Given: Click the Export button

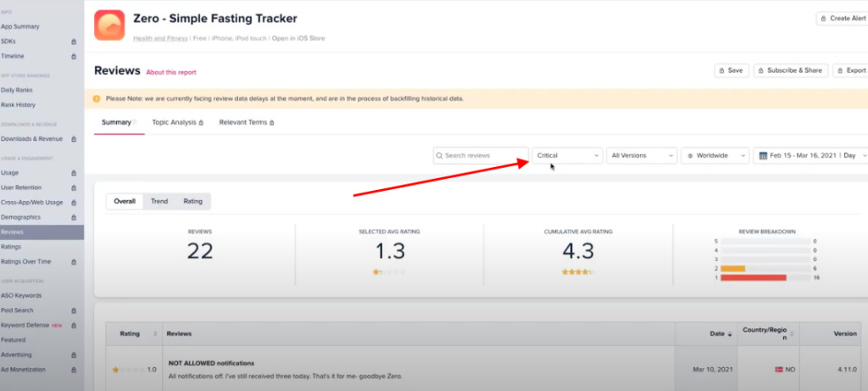Looking at the screenshot, I should [x=850, y=70].
